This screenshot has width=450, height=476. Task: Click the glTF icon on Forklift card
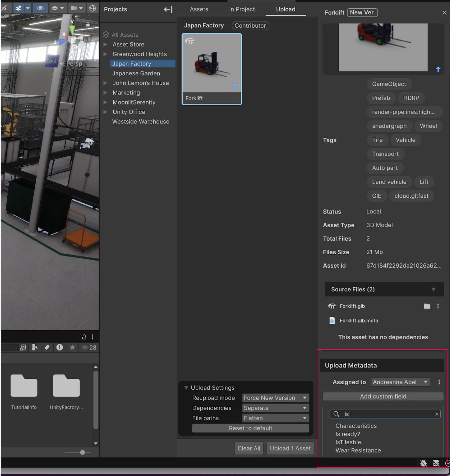click(190, 41)
